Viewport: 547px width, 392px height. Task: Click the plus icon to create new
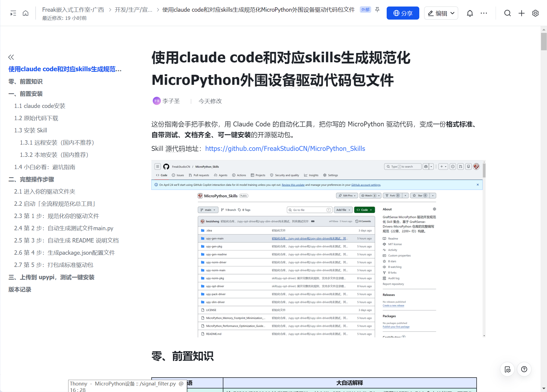521,13
